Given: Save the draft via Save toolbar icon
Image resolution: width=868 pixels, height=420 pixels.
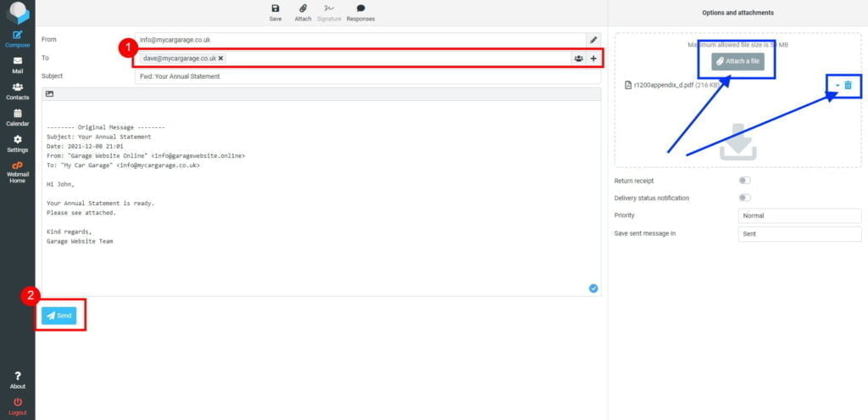Looking at the screenshot, I should (x=275, y=13).
